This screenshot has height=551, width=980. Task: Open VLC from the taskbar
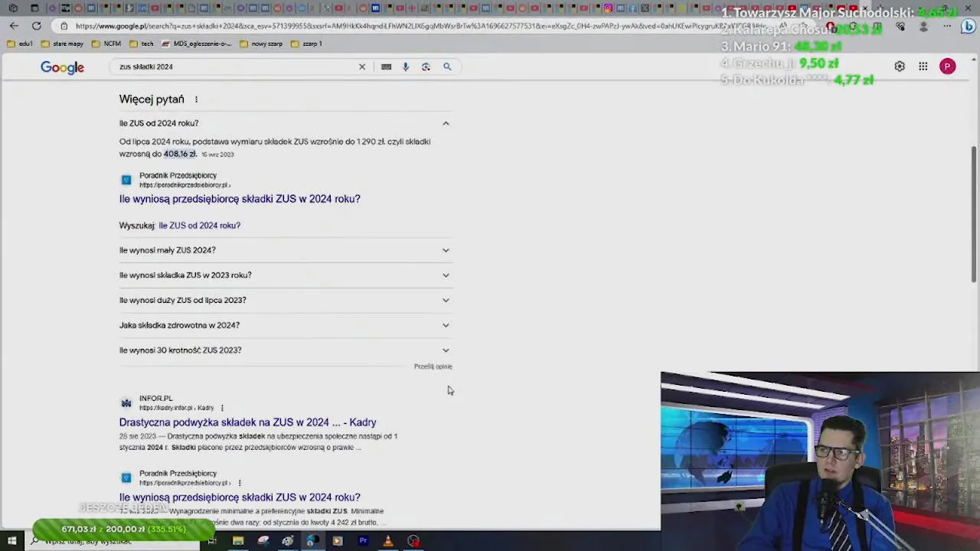388,541
